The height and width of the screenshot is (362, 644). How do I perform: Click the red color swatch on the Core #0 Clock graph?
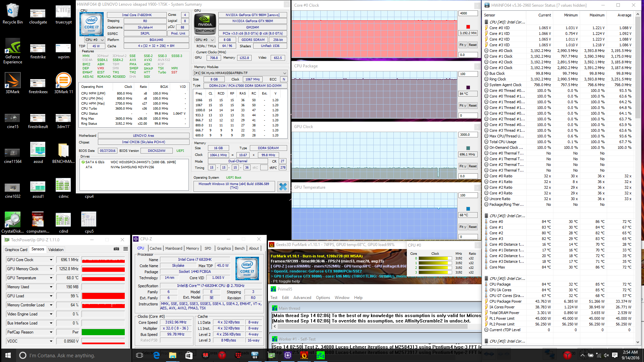pos(468,27)
